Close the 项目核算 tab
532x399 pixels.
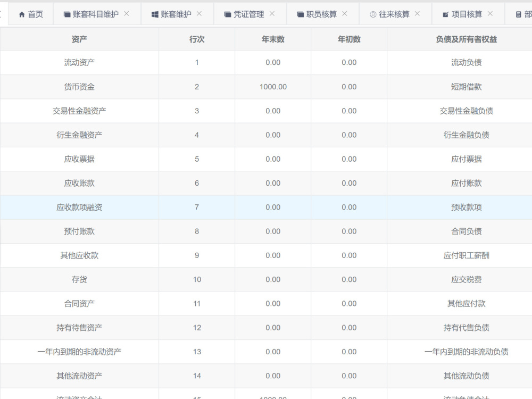pos(491,14)
